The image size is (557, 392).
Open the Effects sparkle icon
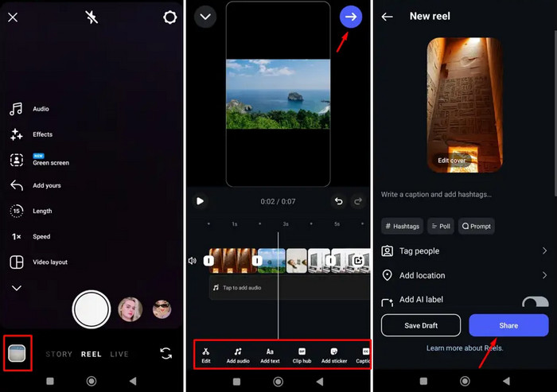pos(16,134)
